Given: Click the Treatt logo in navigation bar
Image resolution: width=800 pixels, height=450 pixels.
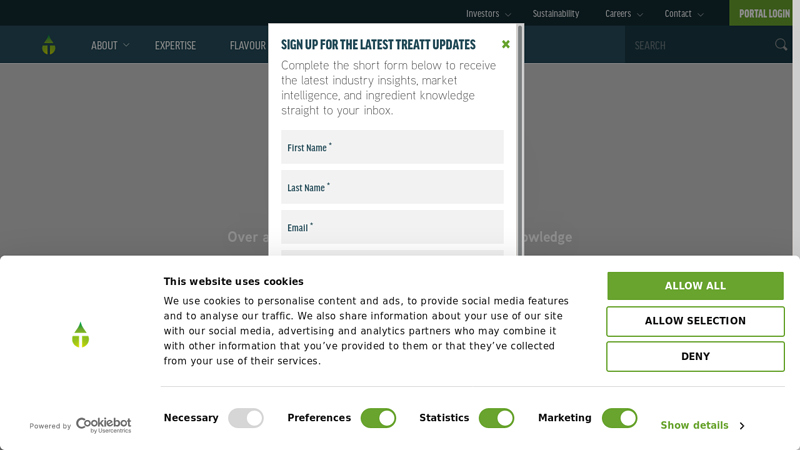Looking at the screenshot, I should coord(48,45).
